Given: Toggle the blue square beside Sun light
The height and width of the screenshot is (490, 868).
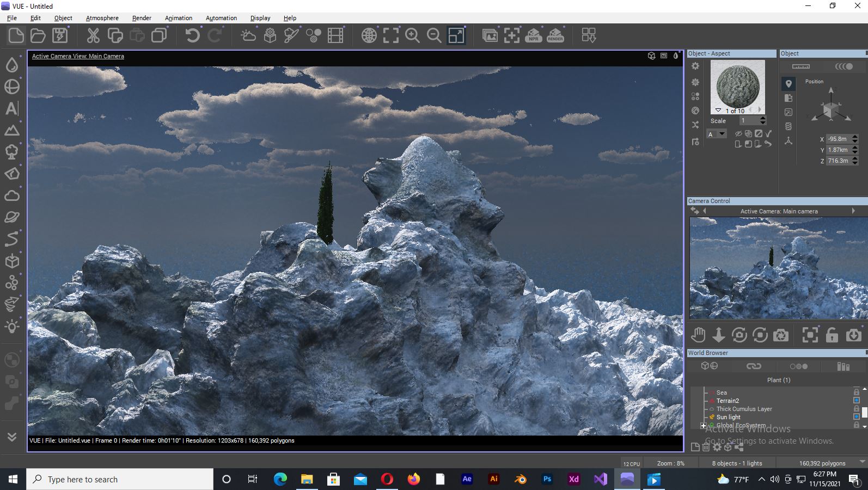Looking at the screenshot, I should pos(857,416).
